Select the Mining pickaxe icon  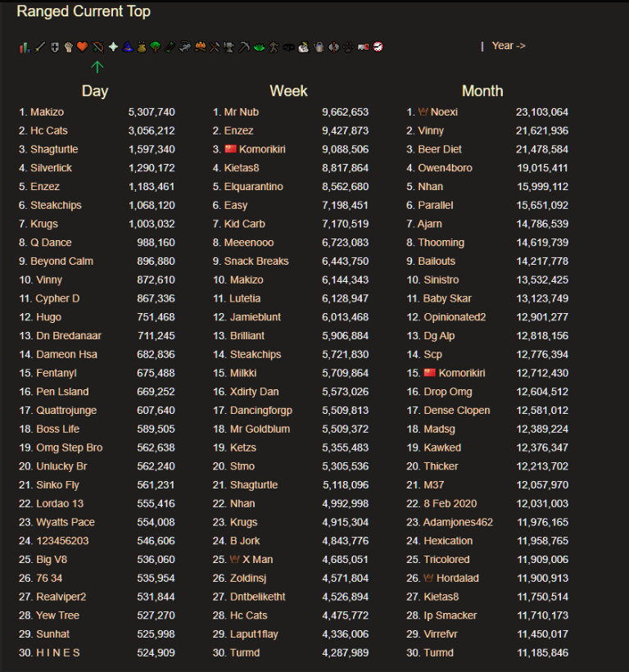coord(244,48)
